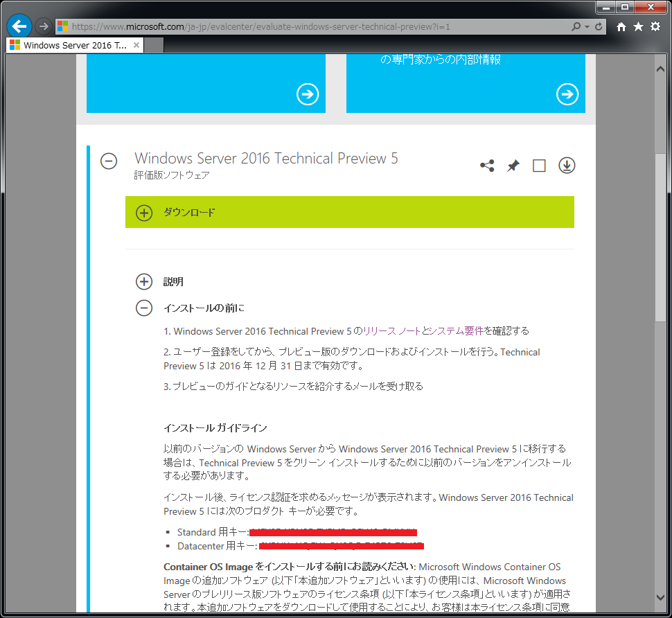Click the Share icon for the evaluation
Screen dimensions: 672x618
click(x=487, y=166)
